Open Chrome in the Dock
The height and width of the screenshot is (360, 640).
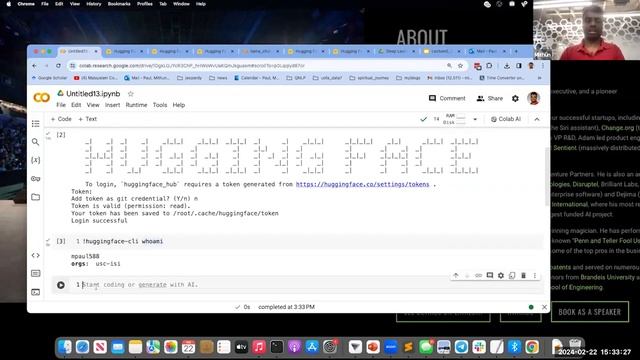pos(532,347)
